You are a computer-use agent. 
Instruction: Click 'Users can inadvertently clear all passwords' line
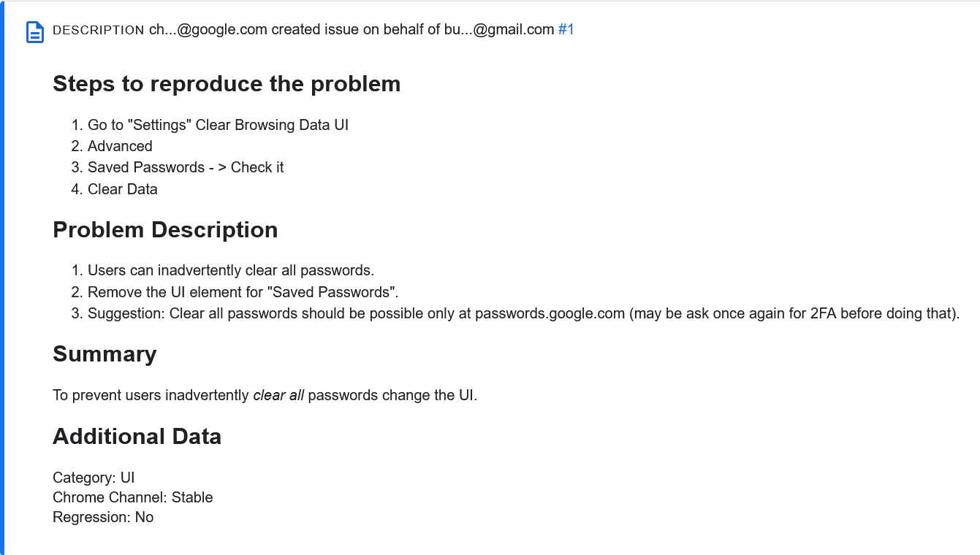pos(231,270)
